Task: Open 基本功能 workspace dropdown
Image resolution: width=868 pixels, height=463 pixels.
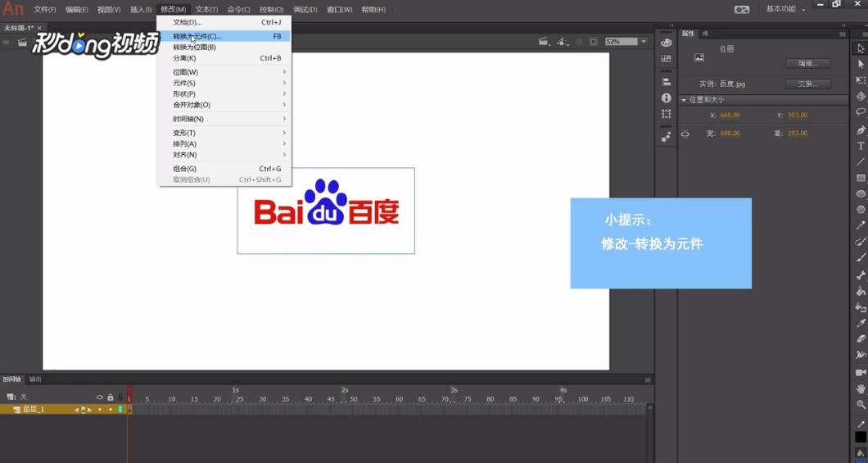Action: pyautogui.click(x=785, y=9)
